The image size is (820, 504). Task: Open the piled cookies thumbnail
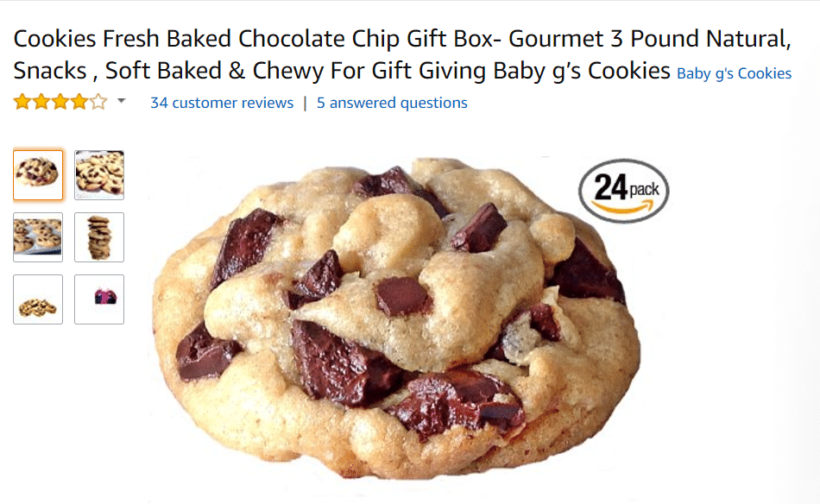coord(99,175)
